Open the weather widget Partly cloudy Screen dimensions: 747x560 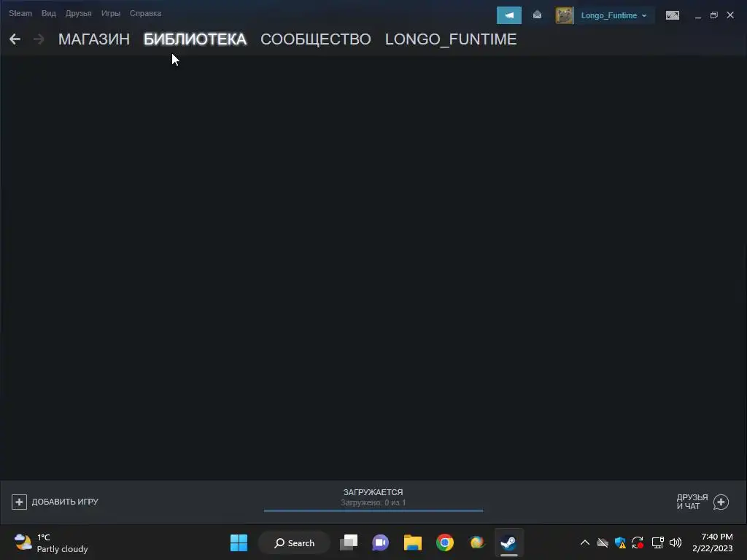[51, 542]
